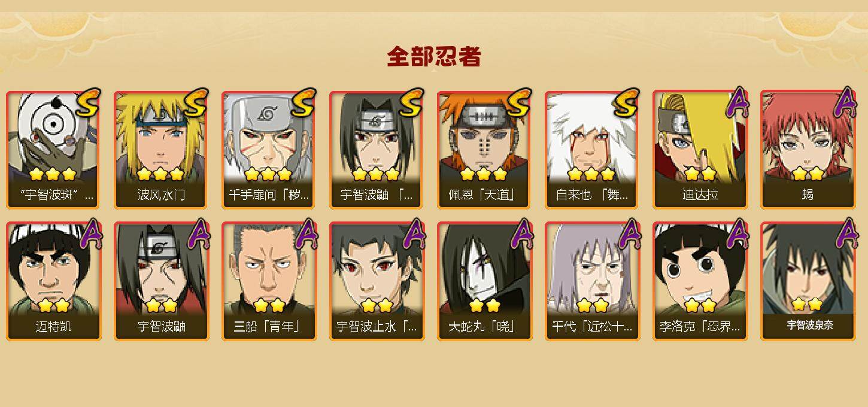
Task: Open the 迈特凯 ninja card
Action: click(53, 281)
